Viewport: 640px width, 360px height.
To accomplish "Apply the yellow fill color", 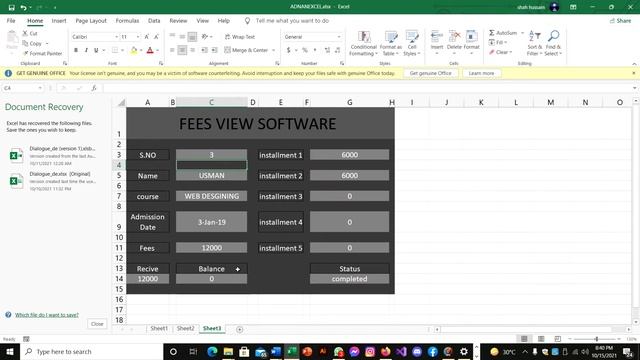I will tap(134, 50).
